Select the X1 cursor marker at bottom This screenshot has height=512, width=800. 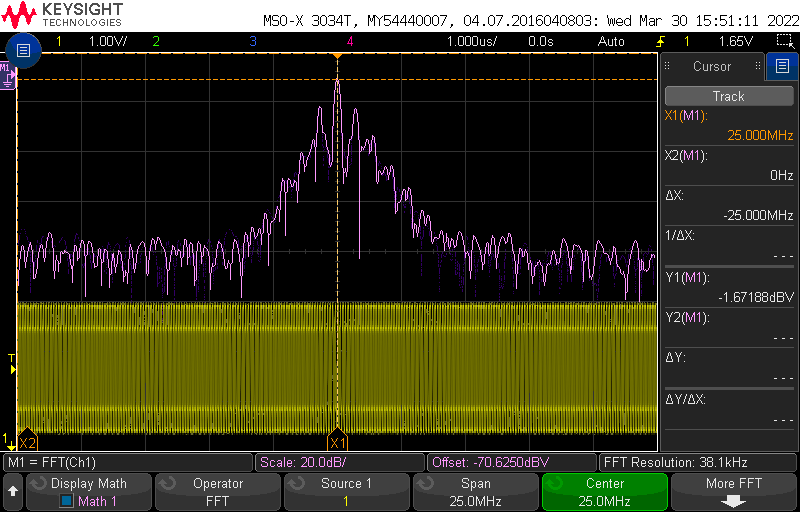[x=337, y=440]
